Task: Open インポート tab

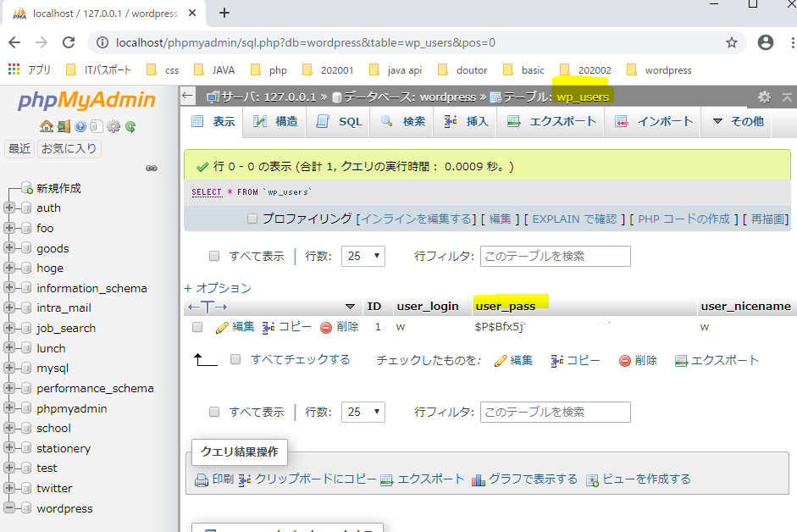Action: click(x=653, y=121)
